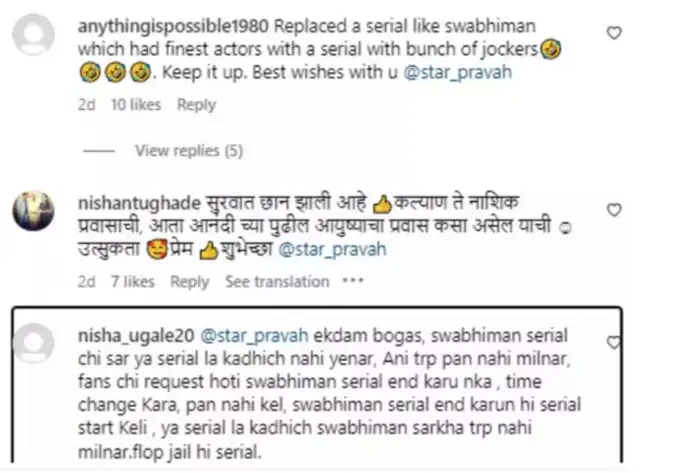Tap heart on nisha_ugale20's comment
This screenshot has width=700, height=473.
(x=614, y=342)
